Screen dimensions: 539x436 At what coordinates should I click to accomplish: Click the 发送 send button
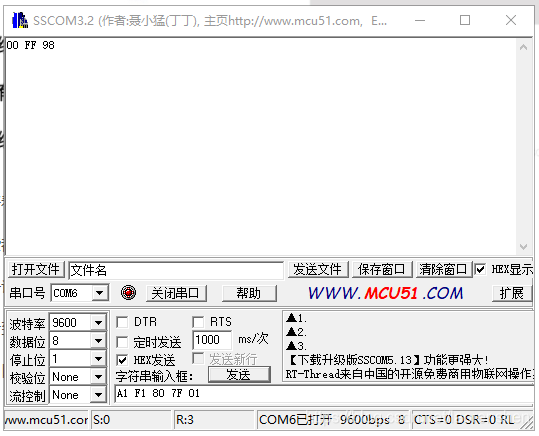239,374
